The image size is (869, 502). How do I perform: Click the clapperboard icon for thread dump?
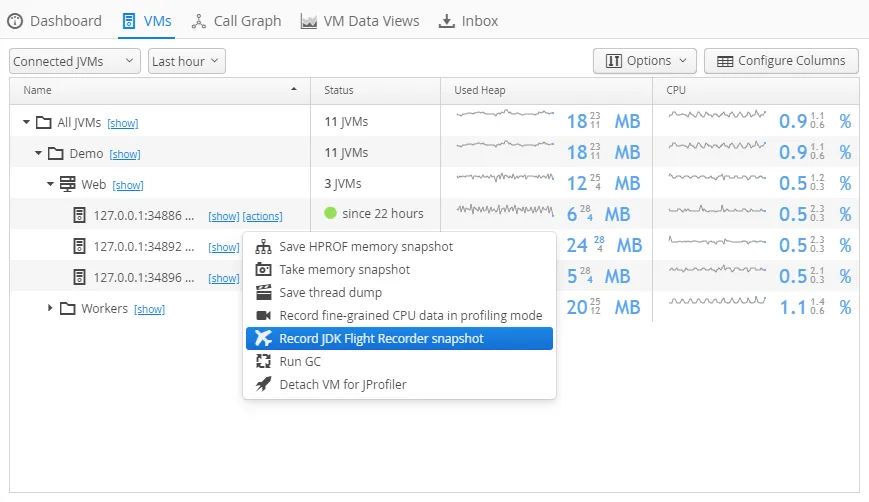[263, 292]
